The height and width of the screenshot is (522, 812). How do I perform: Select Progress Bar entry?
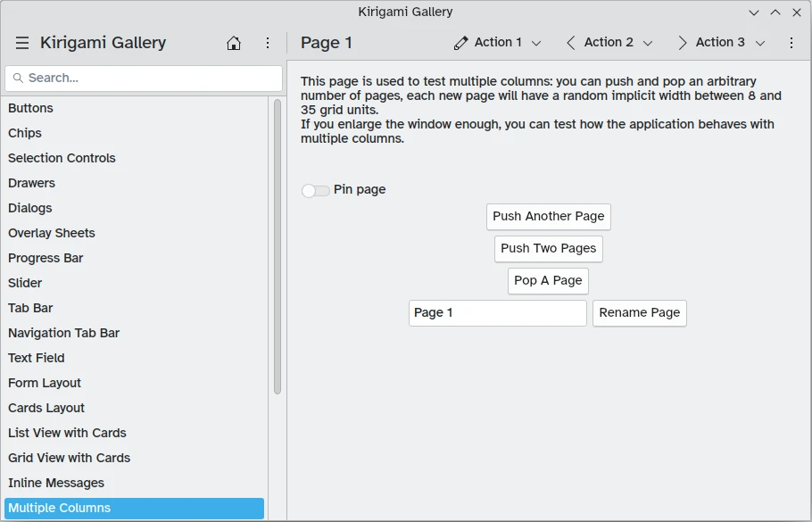pos(134,258)
